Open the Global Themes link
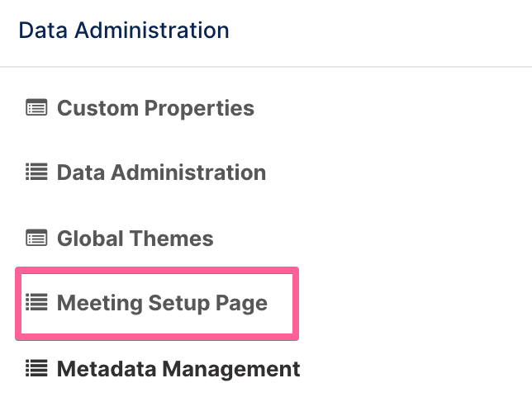This screenshot has width=532, height=416. [135, 239]
